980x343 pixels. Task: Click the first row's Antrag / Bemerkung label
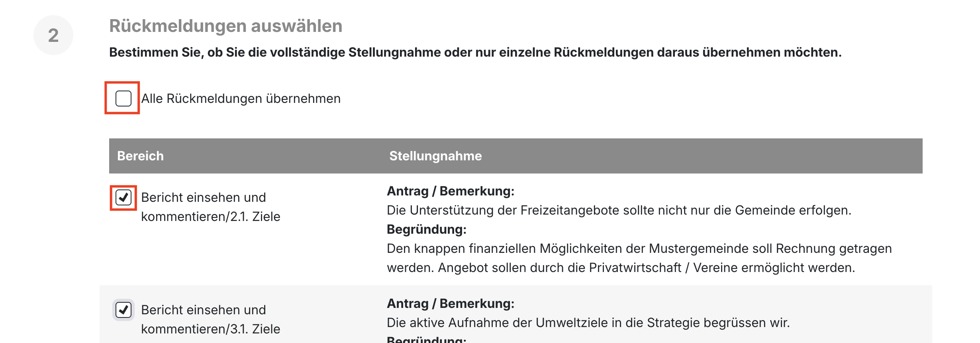pos(451,191)
